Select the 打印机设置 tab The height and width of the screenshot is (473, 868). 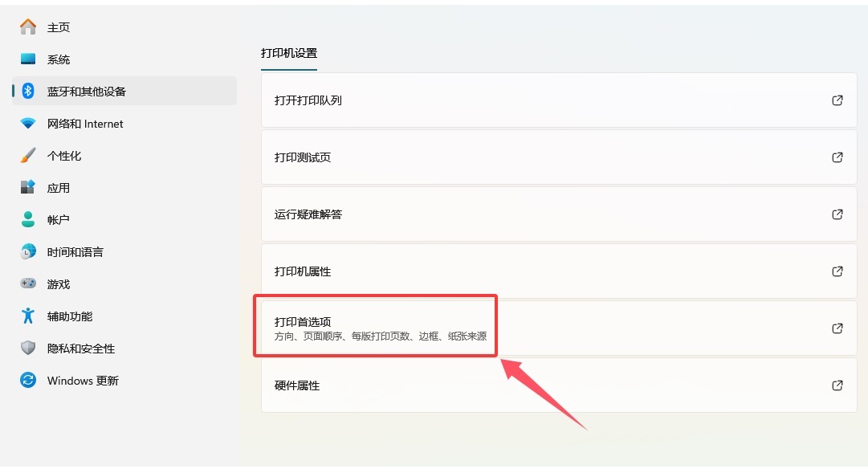point(289,53)
